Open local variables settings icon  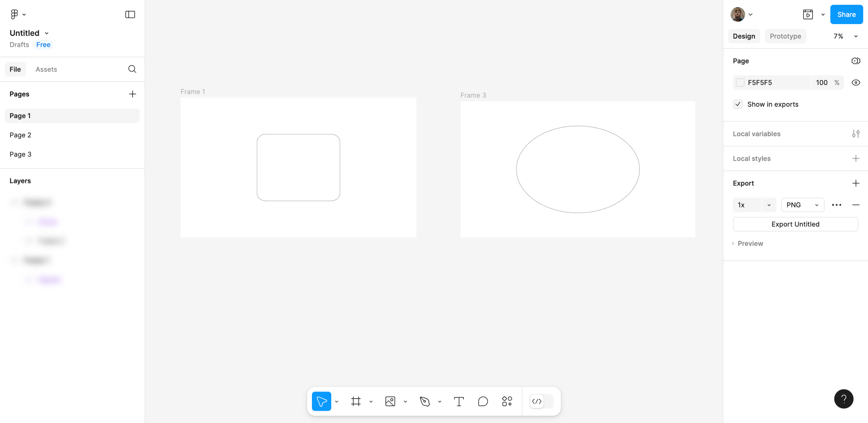click(x=855, y=134)
